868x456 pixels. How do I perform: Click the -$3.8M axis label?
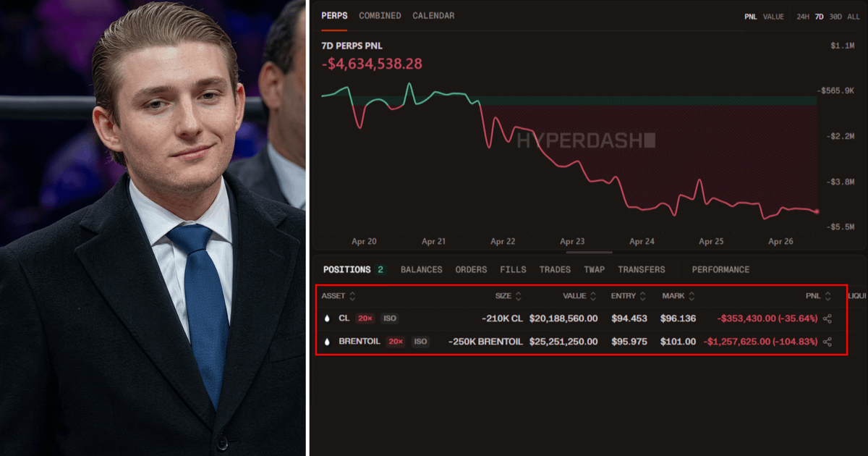pos(842,182)
